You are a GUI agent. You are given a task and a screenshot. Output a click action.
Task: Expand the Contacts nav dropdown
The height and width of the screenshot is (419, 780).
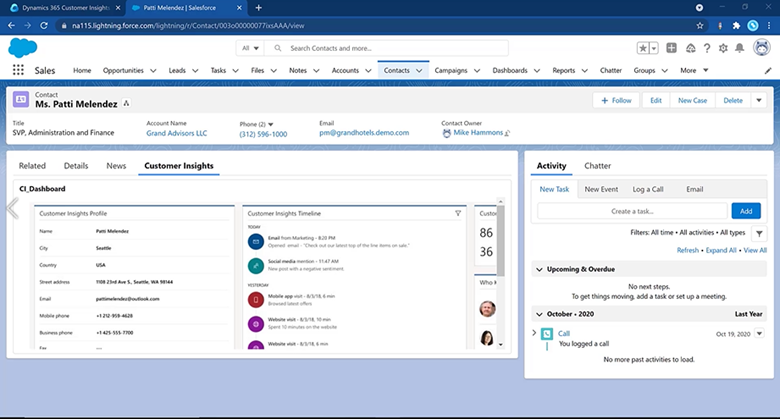point(419,71)
